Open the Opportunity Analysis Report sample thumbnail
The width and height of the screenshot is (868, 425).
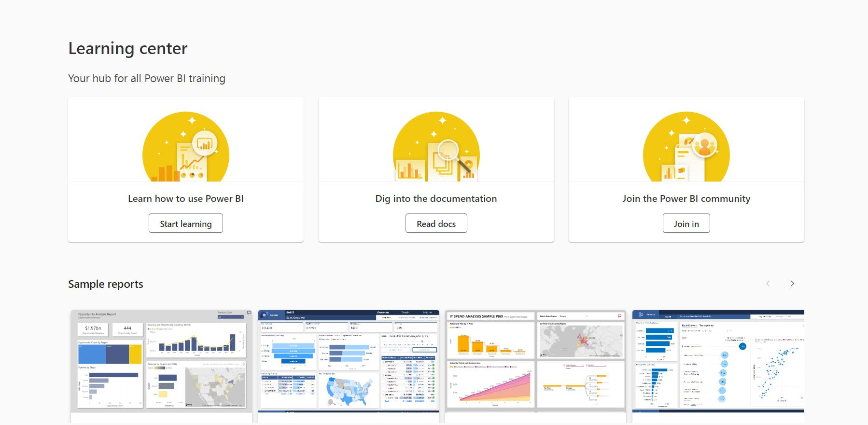click(161, 361)
